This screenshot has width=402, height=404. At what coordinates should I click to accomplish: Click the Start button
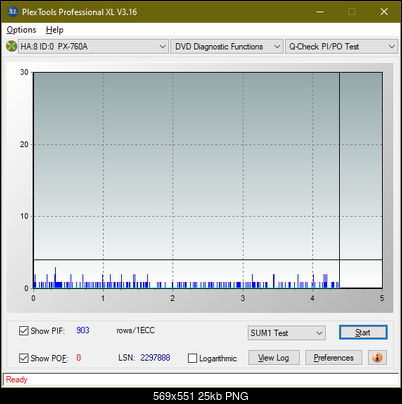pos(363,332)
